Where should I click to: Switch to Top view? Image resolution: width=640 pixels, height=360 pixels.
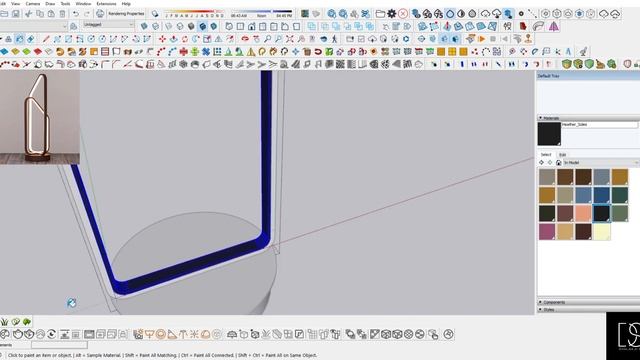240,27
